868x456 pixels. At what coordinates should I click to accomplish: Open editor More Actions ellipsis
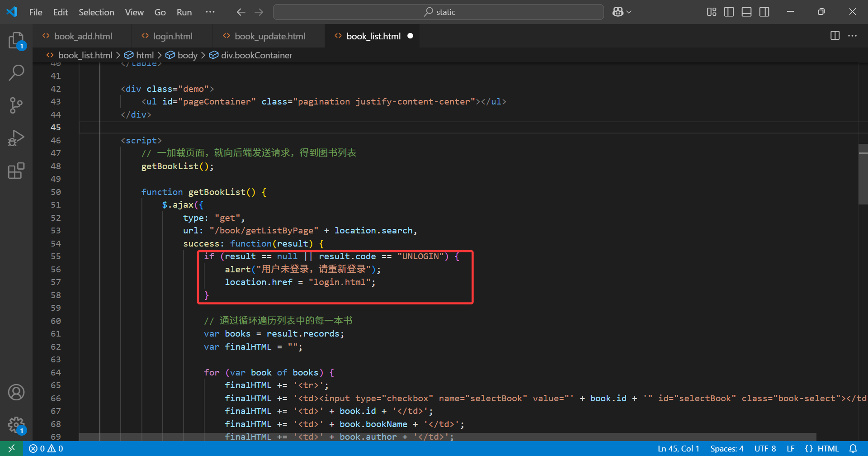[x=853, y=36]
